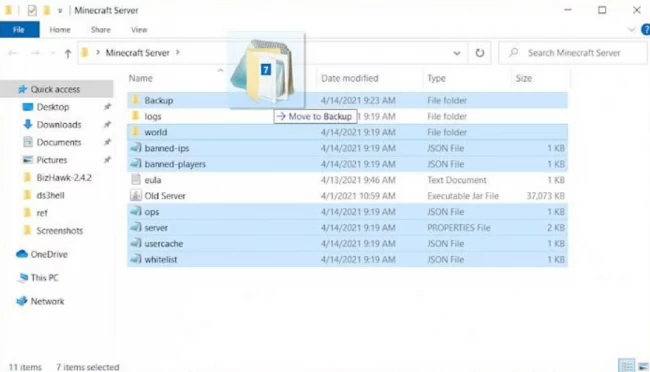Screen dimensions: 650x372
Task: Click the pin icon beside Documents
Action: pyautogui.click(x=107, y=142)
